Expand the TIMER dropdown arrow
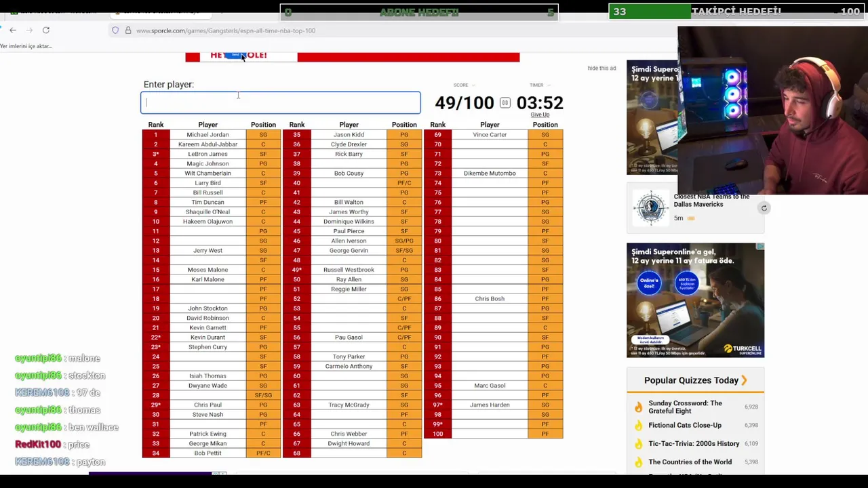The image size is (868, 488). 548,85
